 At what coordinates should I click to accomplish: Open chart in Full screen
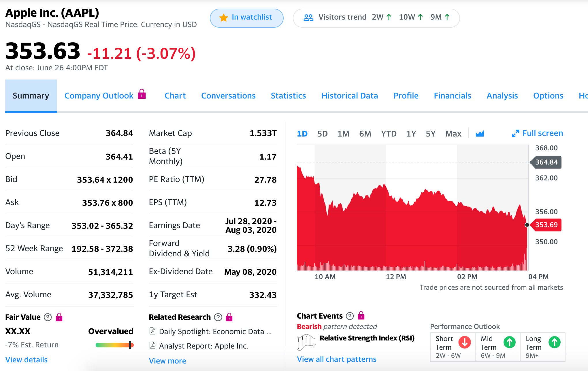tap(537, 133)
